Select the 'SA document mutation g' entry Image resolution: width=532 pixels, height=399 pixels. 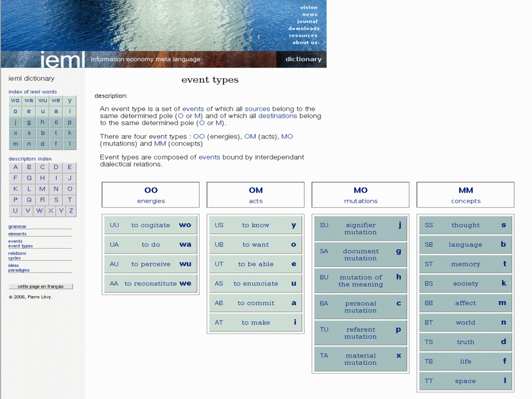pos(361,255)
